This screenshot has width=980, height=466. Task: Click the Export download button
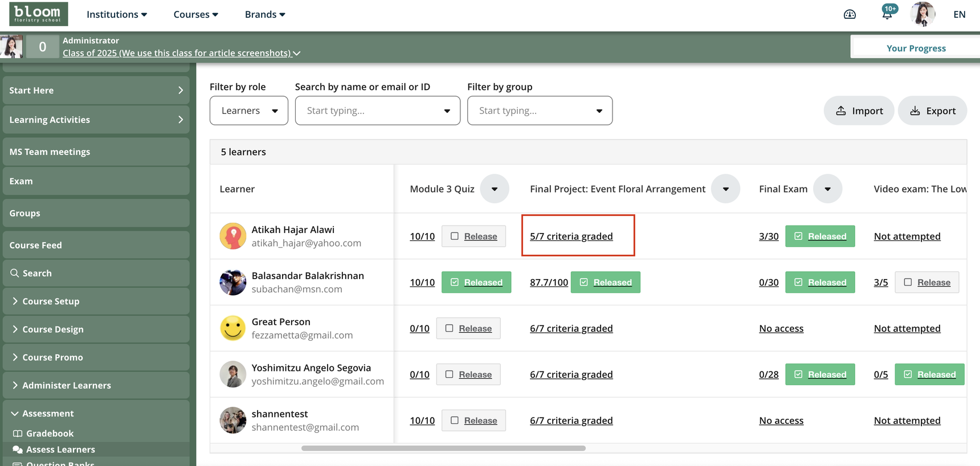click(x=932, y=111)
